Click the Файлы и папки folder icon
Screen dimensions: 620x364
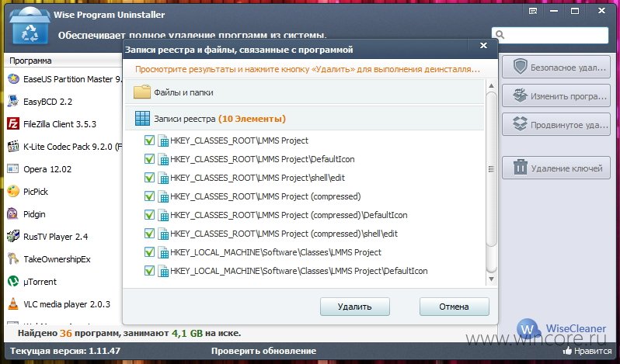tap(142, 92)
